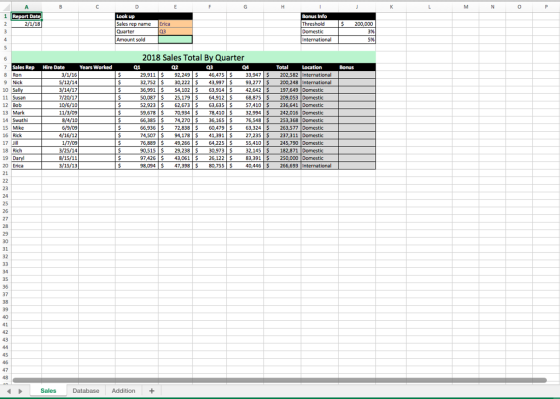Click the horizontal scrollbar at the bottom

(279, 380)
